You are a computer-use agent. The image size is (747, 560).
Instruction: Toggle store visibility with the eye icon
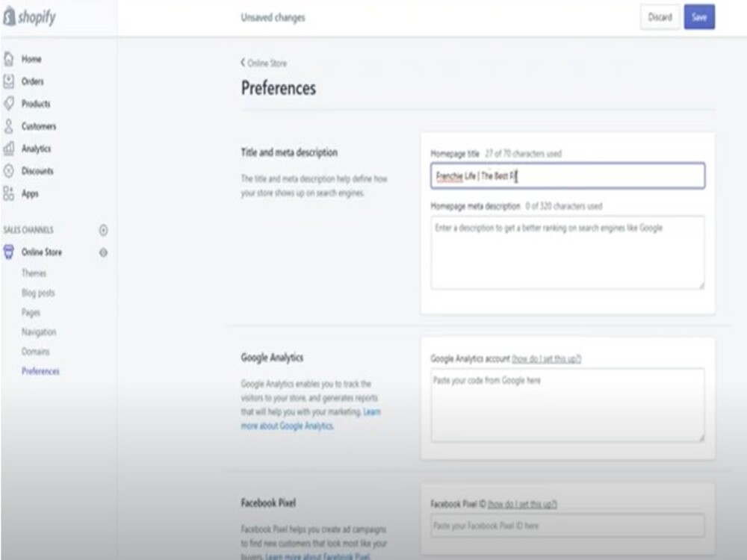coord(102,252)
